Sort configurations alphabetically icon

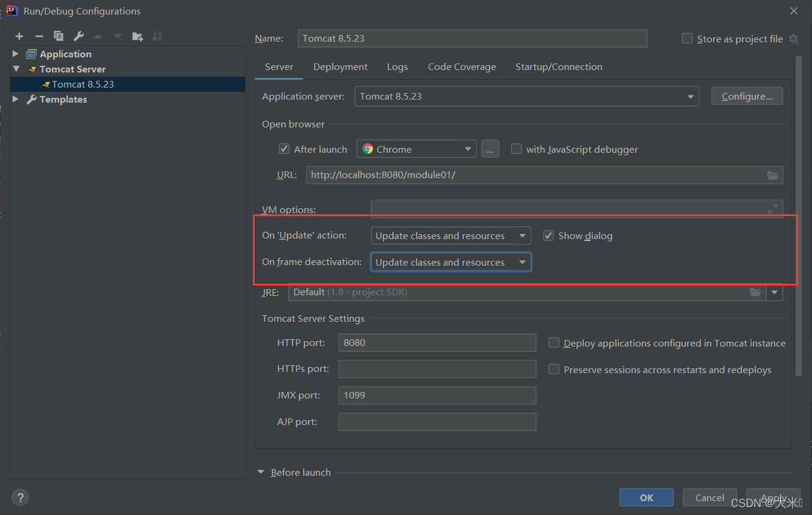(x=157, y=37)
